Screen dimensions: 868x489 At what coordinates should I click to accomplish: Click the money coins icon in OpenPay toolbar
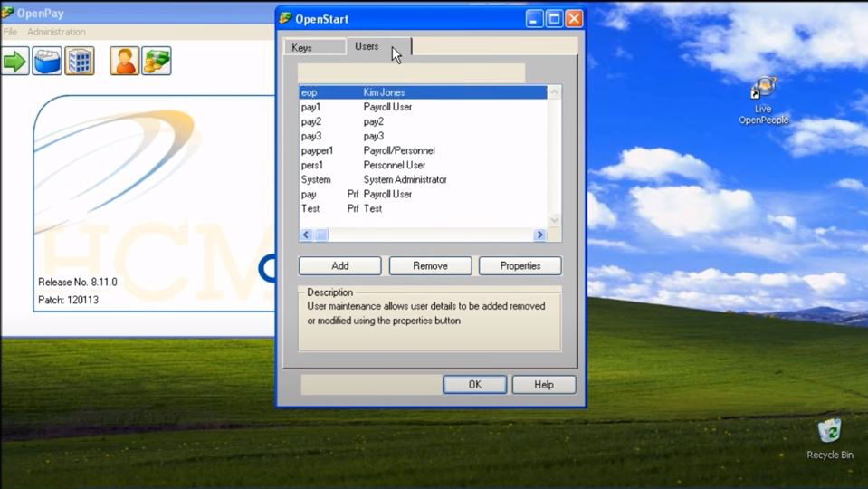pyautogui.click(x=157, y=61)
